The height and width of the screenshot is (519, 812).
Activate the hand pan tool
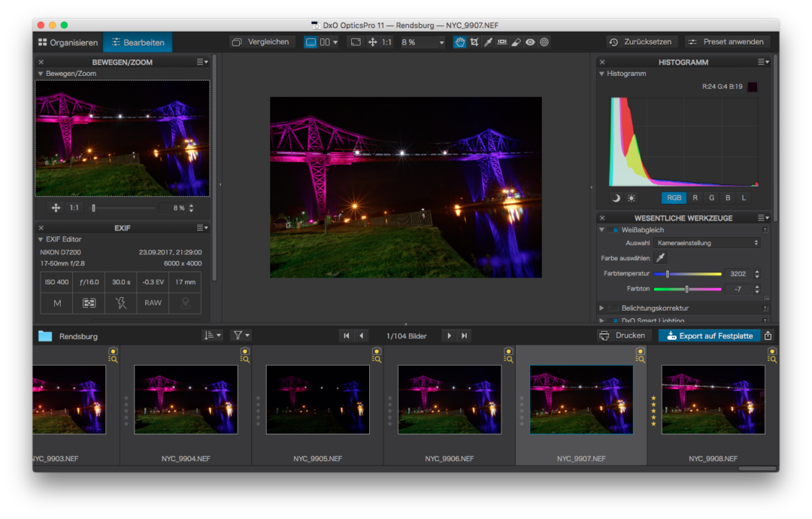pyautogui.click(x=459, y=42)
